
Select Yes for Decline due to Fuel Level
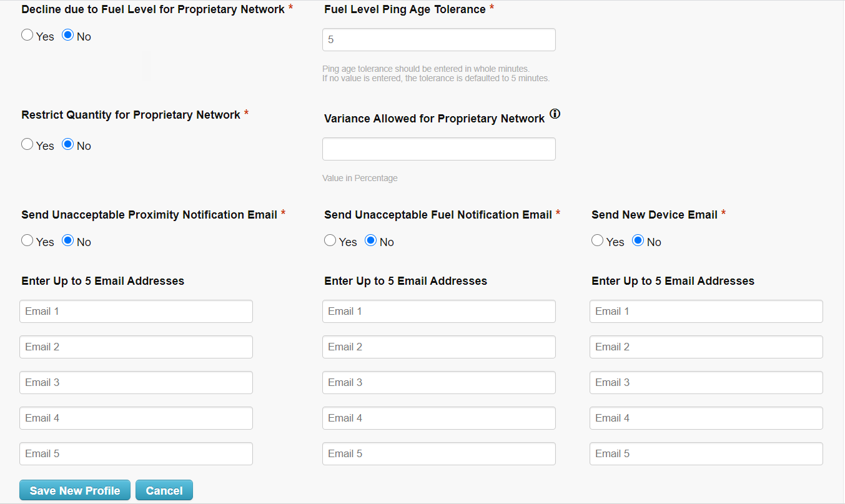[27, 35]
